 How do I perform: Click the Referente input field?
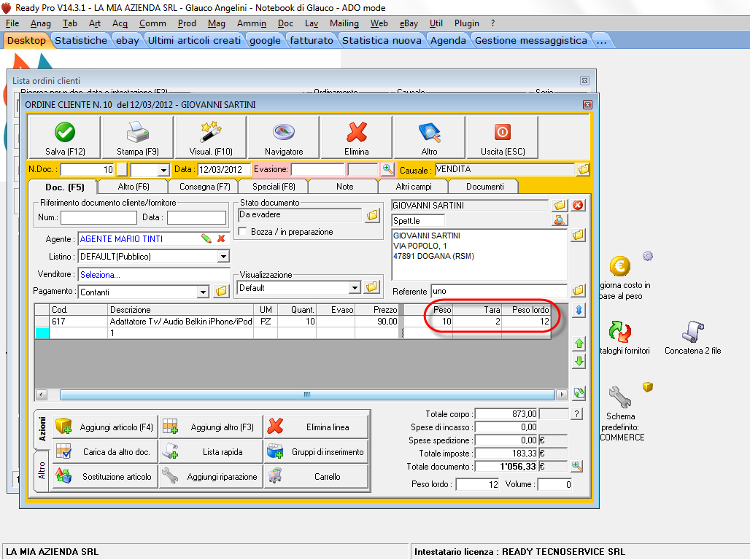pos(498,291)
